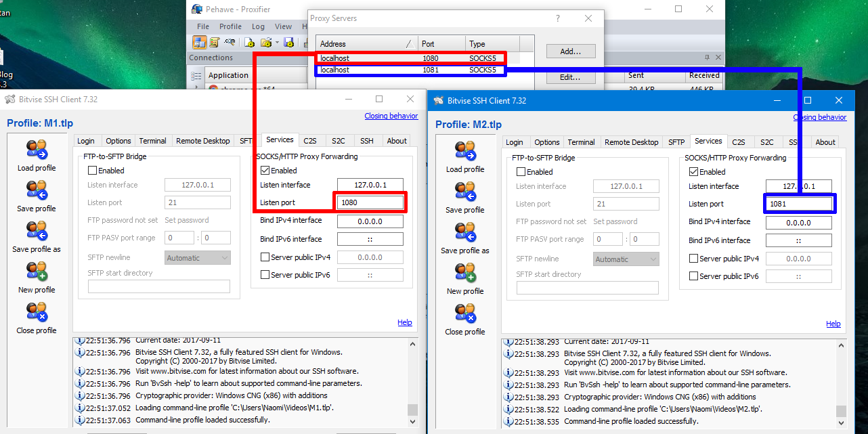868x434 pixels.
Task: Toggle Server public IPv4 checkbox in M1
Action: point(265,257)
